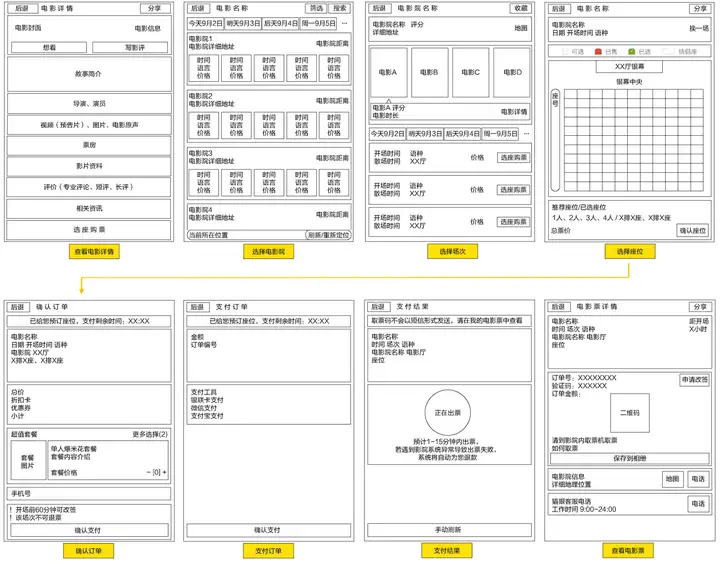720x564 pixels.
Task: Click the 座号 row indicator bar
Action: coord(555,140)
